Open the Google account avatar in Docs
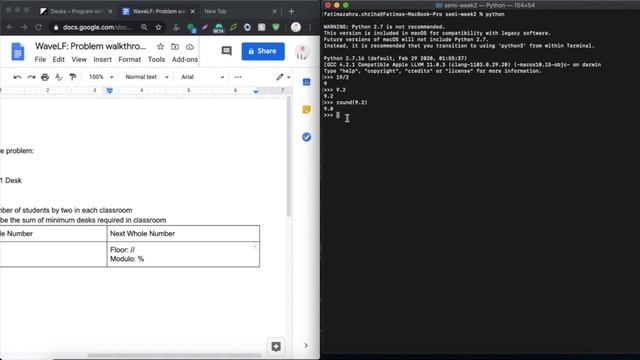640x360 pixels. 302,52
